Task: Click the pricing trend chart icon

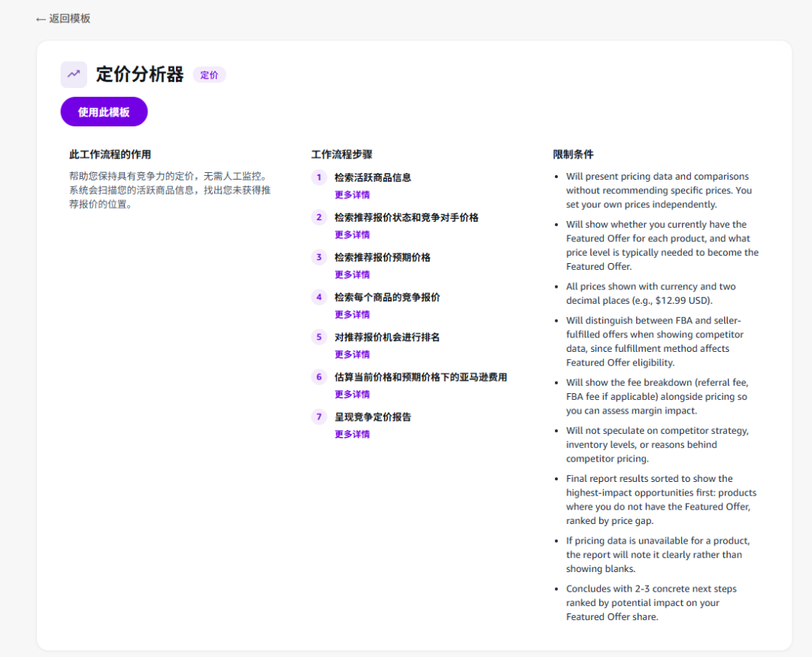Action: (74, 74)
